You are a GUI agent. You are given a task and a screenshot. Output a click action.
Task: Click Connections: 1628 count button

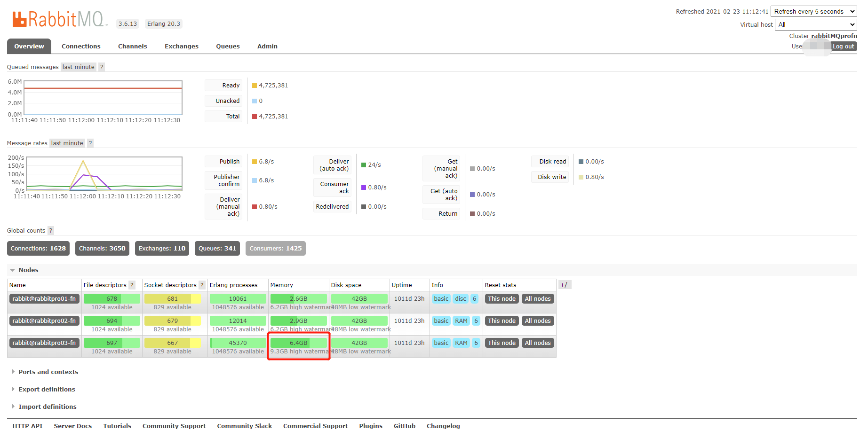pyautogui.click(x=38, y=249)
